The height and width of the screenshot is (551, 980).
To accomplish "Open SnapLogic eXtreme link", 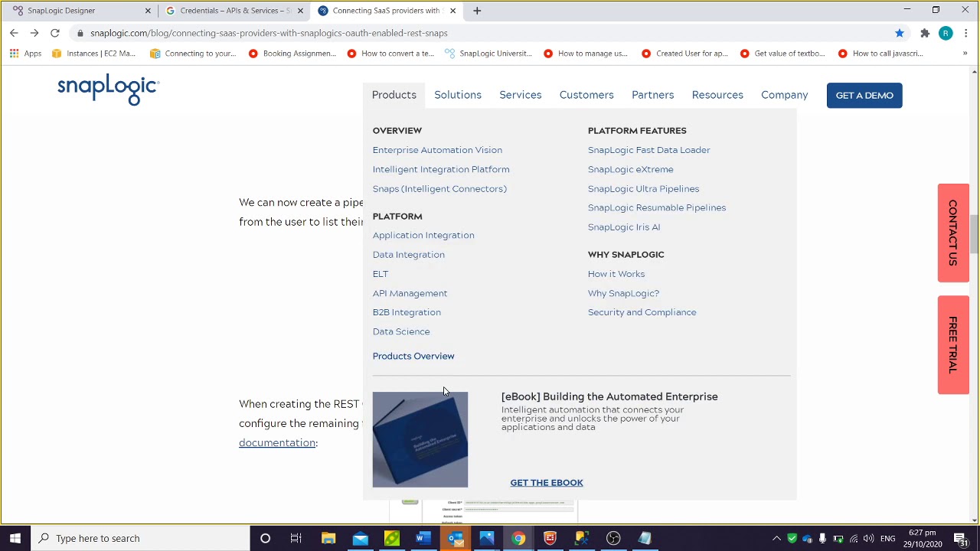I will 631,169.
